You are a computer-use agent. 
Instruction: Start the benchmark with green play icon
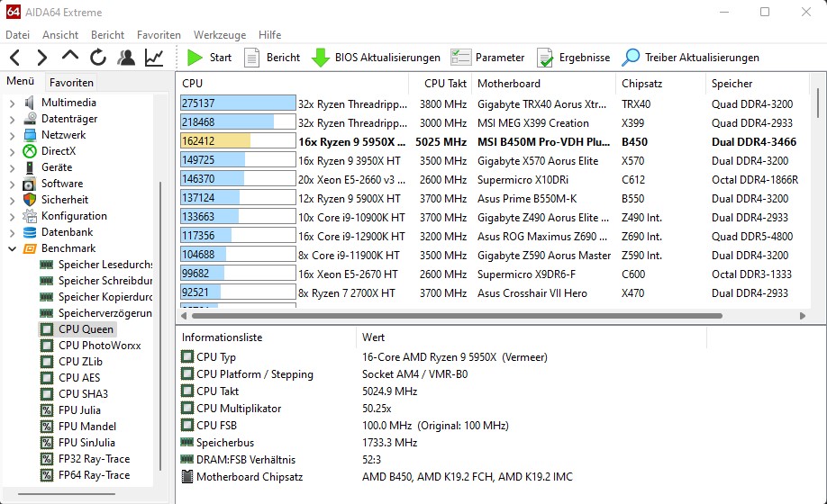coord(195,58)
